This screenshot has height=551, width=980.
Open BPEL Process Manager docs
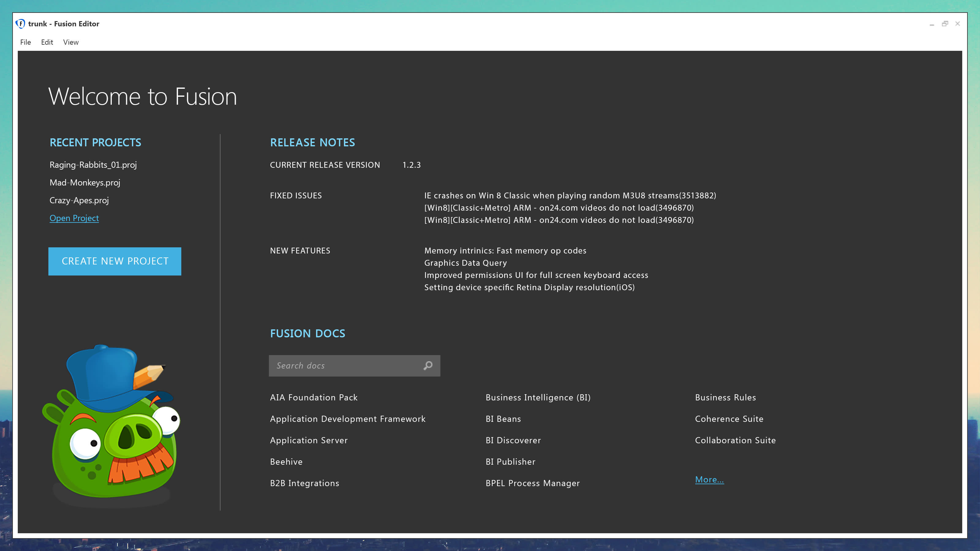tap(533, 483)
